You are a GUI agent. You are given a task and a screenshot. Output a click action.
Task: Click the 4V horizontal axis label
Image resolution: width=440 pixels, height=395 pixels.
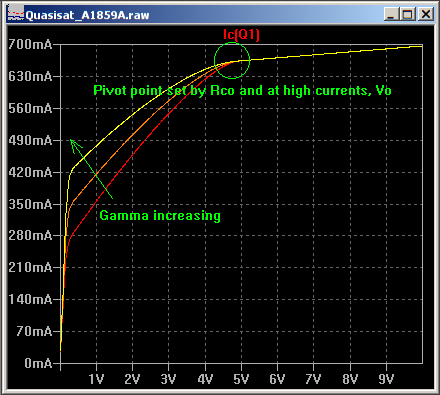pos(205,379)
